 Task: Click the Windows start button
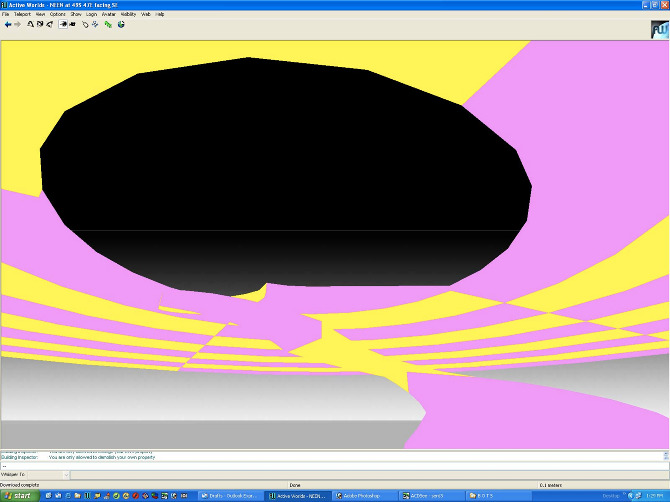[x=17, y=495]
